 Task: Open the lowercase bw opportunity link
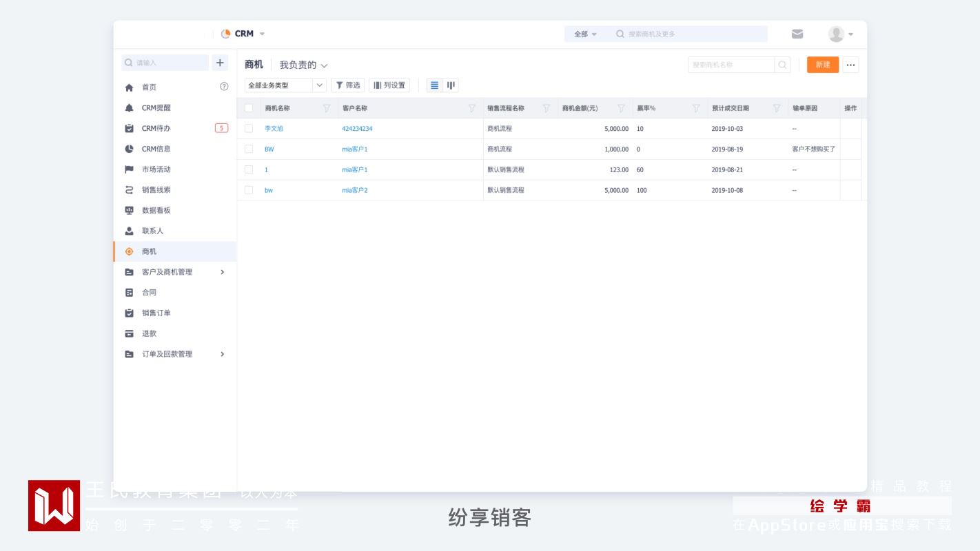point(269,190)
